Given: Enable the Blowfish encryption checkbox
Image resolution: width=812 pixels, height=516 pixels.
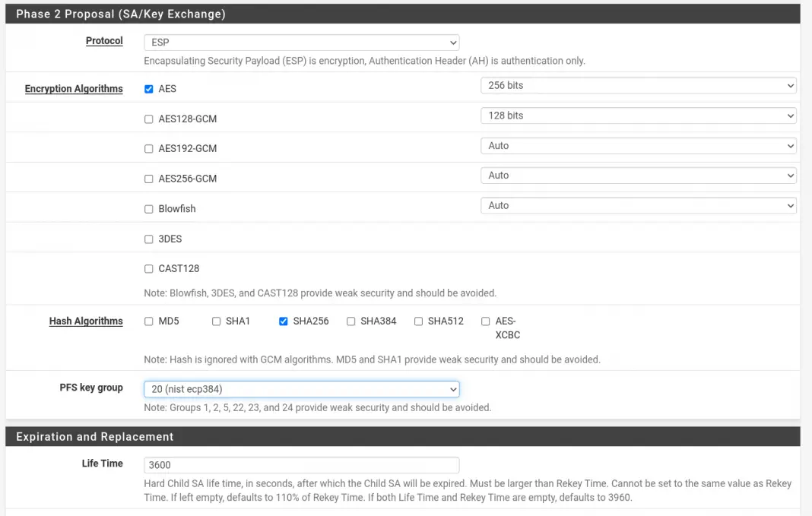Looking at the screenshot, I should point(148,208).
